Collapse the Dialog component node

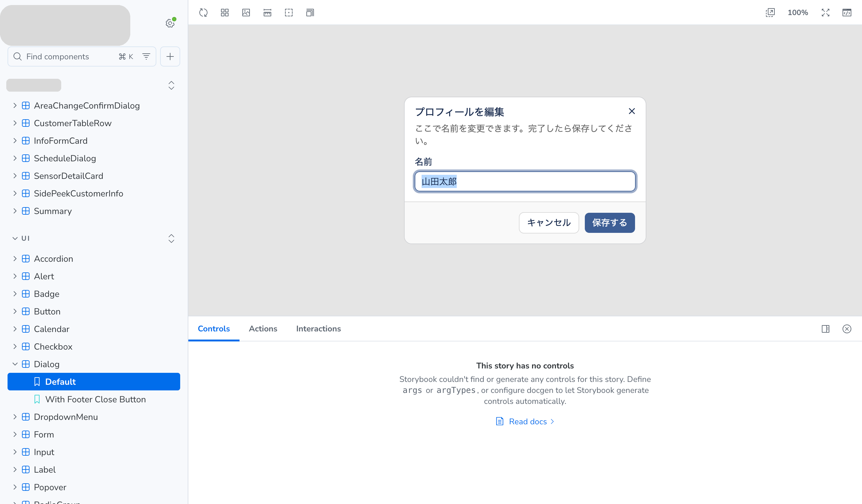pyautogui.click(x=47, y=364)
